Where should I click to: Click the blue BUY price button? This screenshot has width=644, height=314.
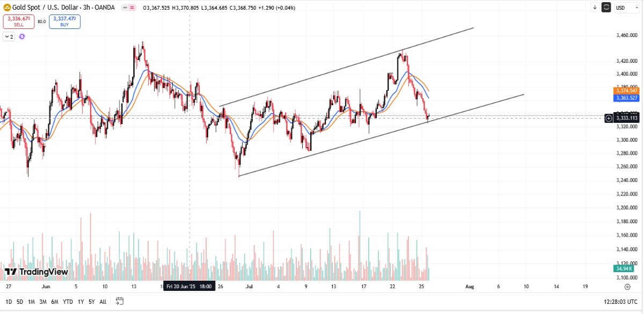coord(64,21)
